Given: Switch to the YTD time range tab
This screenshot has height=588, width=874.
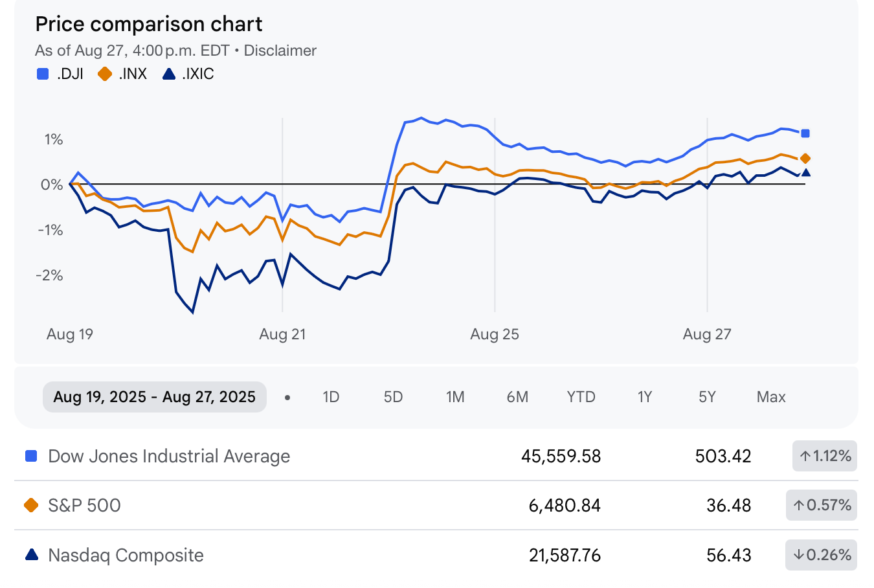Looking at the screenshot, I should (x=580, y=396).
